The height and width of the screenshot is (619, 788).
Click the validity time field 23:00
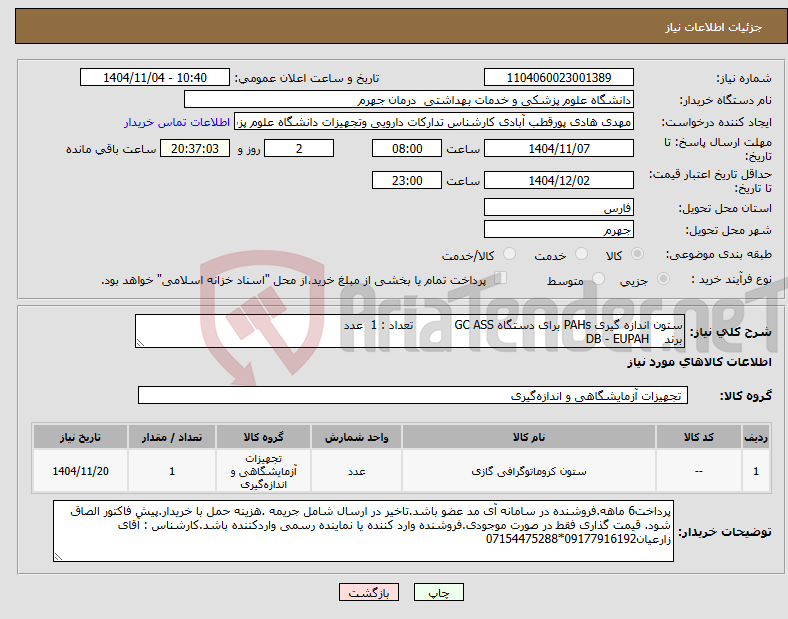pyautogui.click(x=407, y=180)
